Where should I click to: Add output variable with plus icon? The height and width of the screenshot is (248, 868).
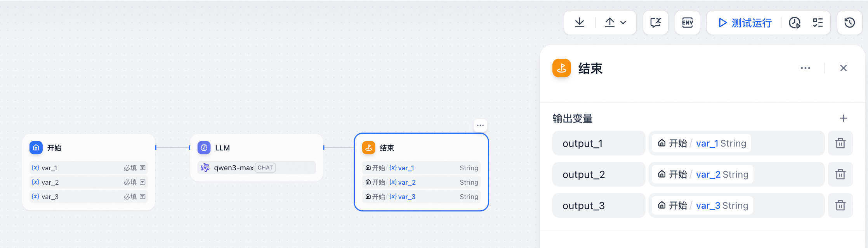pos(844,118)
